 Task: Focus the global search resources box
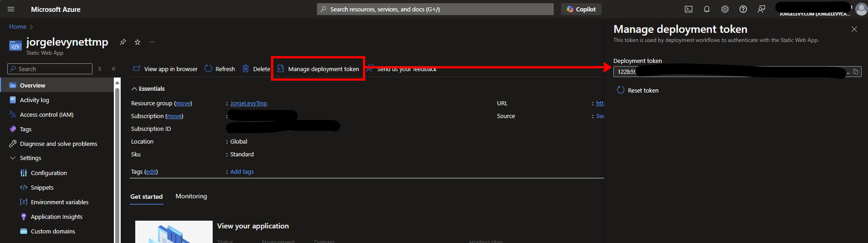pos(435,9)
